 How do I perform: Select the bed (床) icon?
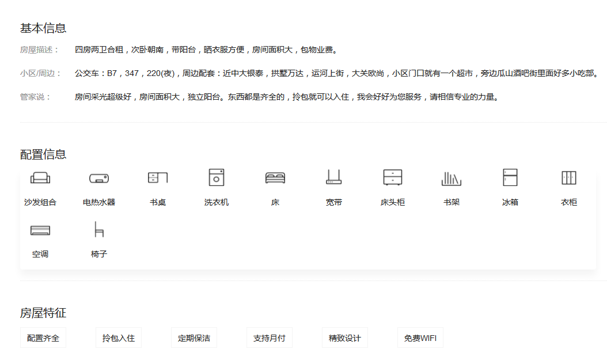point(275,177)
